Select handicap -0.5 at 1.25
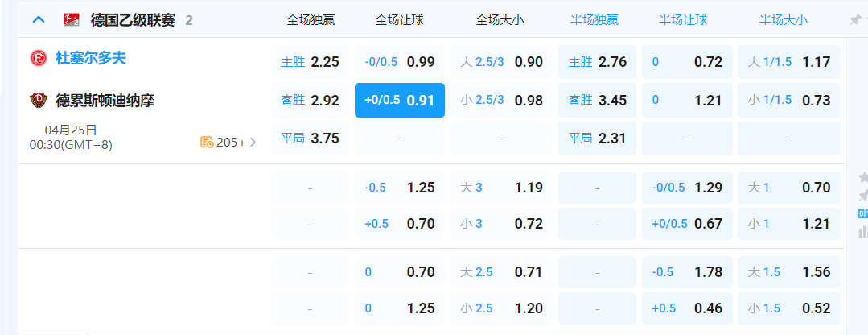 pos(400,188)
